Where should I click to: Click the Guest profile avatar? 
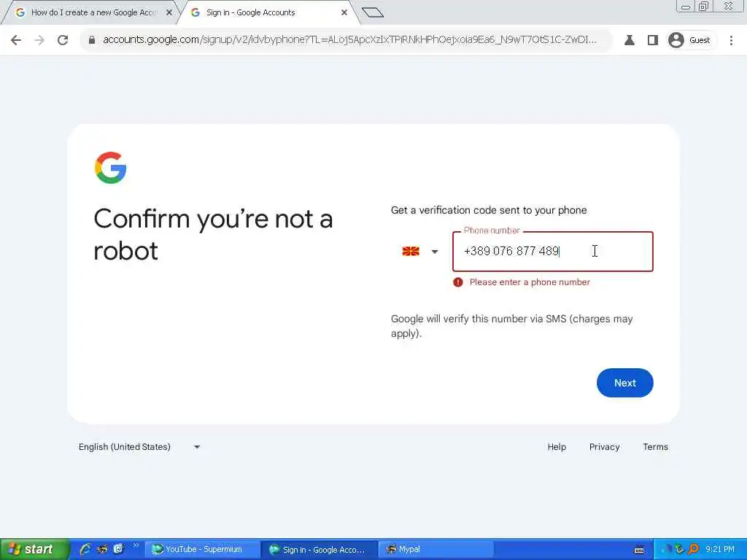676,40
